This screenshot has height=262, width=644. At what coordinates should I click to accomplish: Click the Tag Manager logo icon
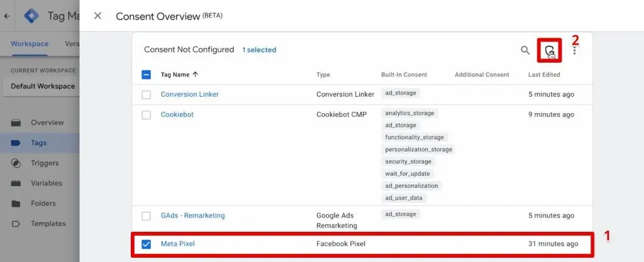coord(31,16)
